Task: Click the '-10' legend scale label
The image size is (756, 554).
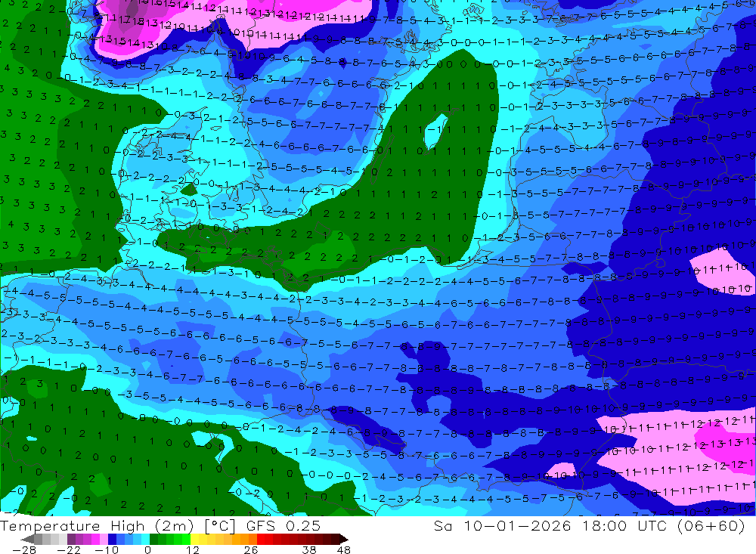Action: point(107,549)
